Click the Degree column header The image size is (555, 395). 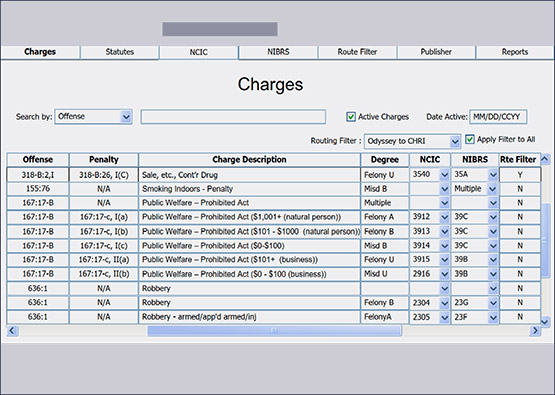point(385,160)
